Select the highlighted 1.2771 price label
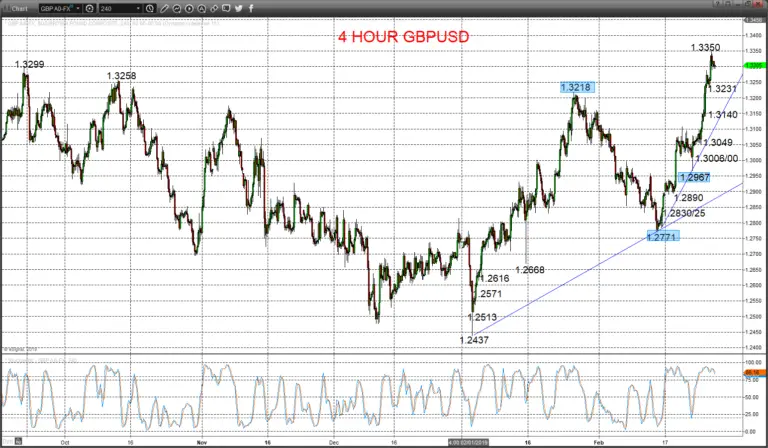Viewport: 768px width, 448px height. [x=663, y=237]
